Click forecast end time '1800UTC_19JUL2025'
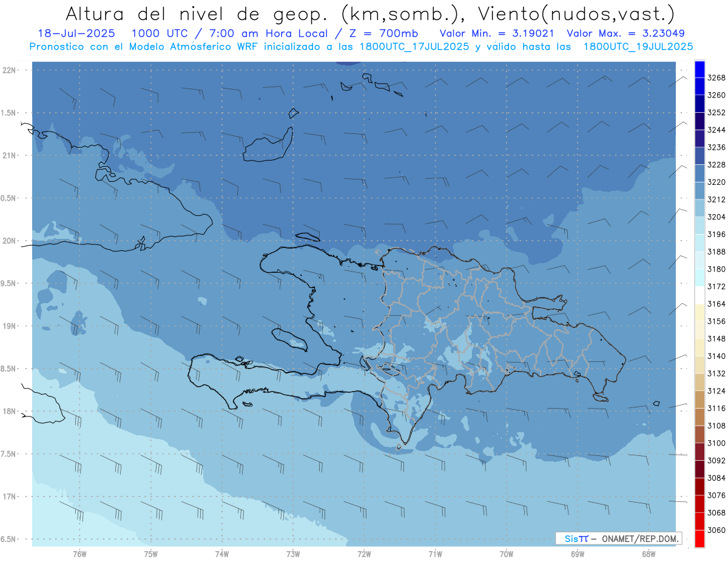Image resolution: width=728 pixels, height=562 pixels. pos(638,47)
